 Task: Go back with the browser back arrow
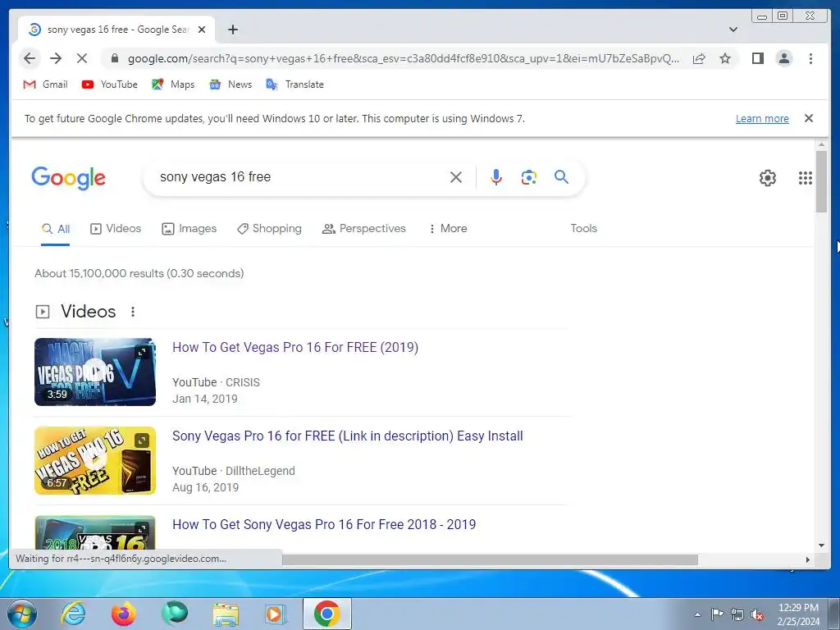click(x=30, y=58)
